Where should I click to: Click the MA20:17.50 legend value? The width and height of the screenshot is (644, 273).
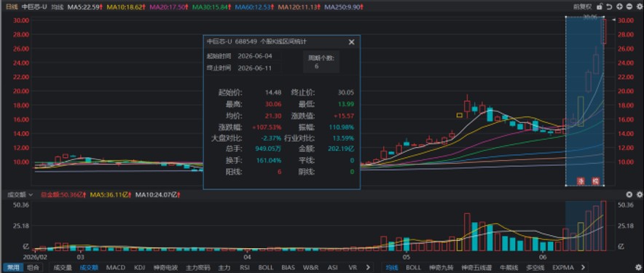point(170,7)
